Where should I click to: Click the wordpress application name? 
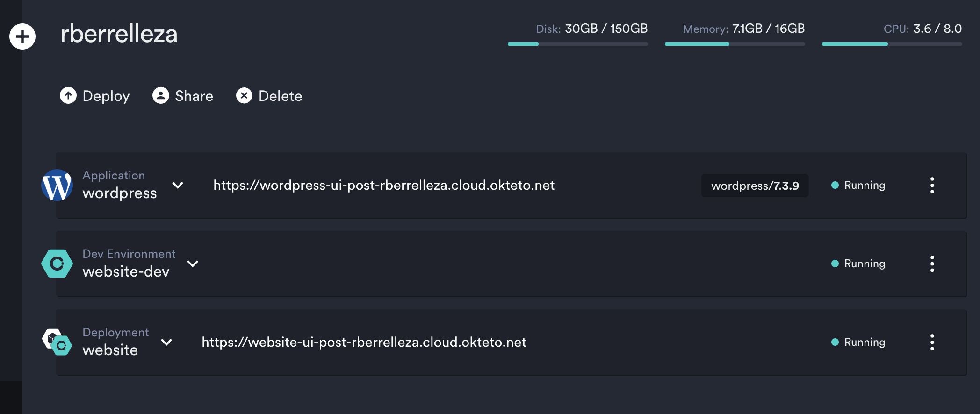[120, 193]
